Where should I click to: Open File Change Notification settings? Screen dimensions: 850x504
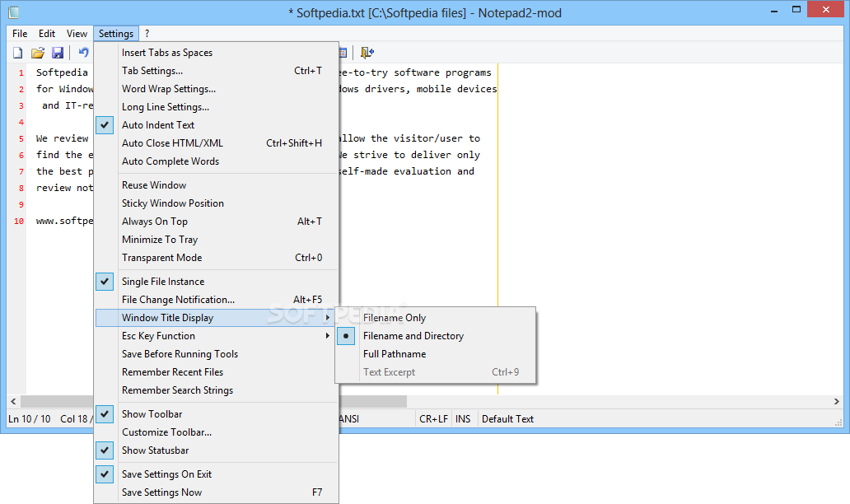(x=216, y=300)
